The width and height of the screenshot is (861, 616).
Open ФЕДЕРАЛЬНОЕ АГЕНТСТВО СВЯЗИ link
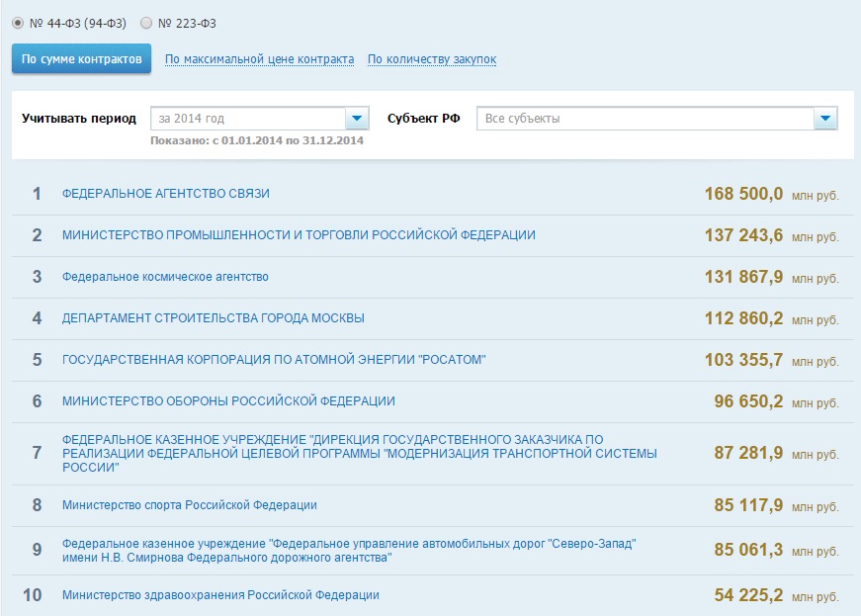pos(166,193)
